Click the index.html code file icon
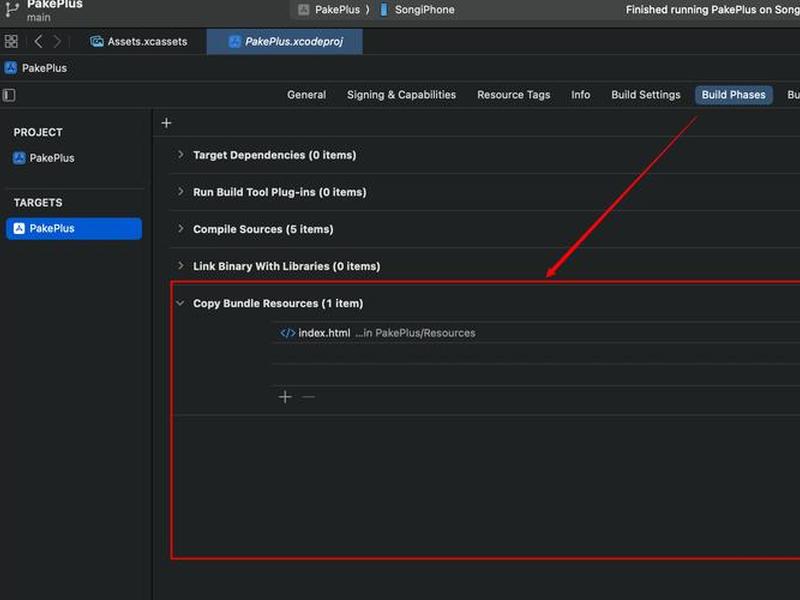This screenshot has height=600, width=800. [x=288, y=333]
